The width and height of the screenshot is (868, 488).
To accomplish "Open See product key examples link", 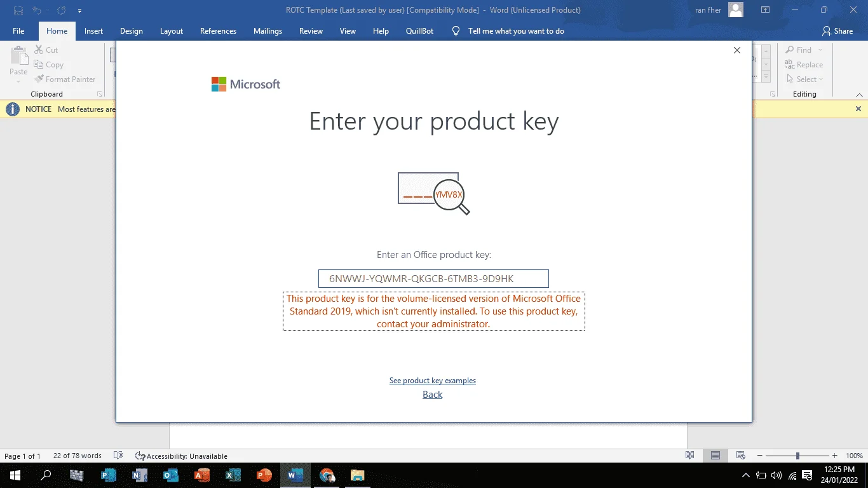I will pyautogui.click(x=433, y=381).
